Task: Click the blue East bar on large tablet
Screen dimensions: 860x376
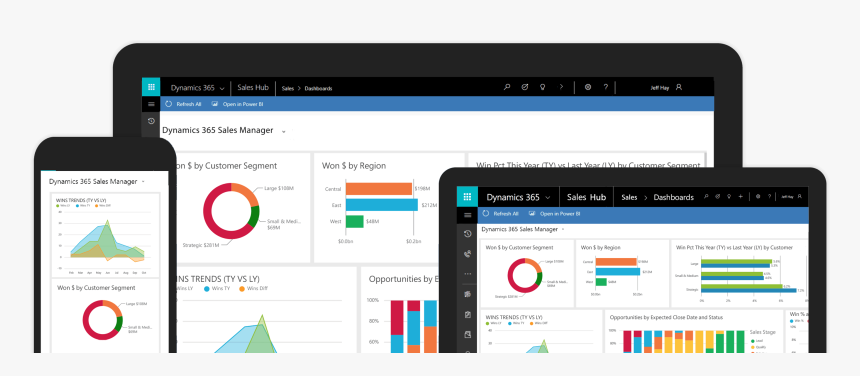Action: [x=382, y=205]
